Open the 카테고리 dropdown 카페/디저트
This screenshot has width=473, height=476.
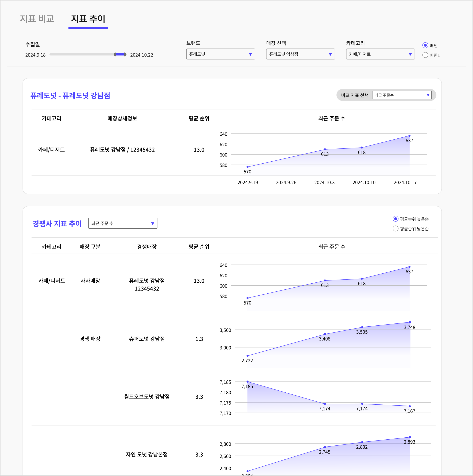pyautogui.click(x=380, y=54)
